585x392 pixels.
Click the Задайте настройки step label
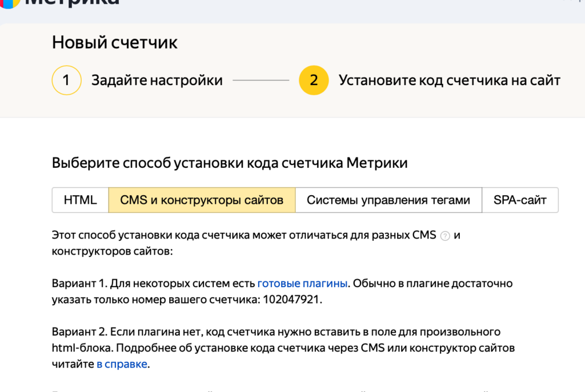click(x=157, y=80)
